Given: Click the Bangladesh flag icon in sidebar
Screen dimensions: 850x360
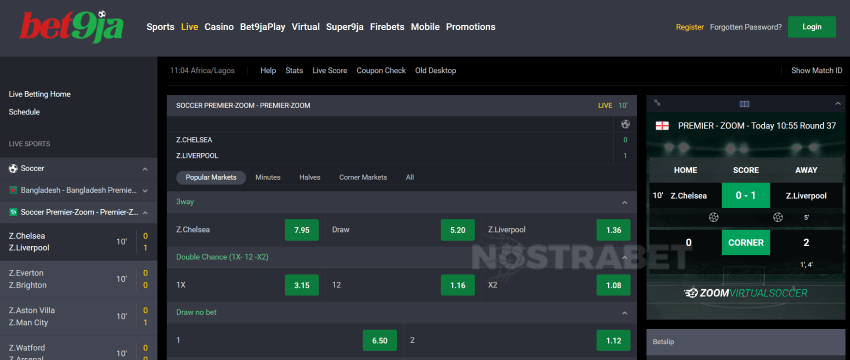Looking at the screenshot, I should tap(14, 191).
